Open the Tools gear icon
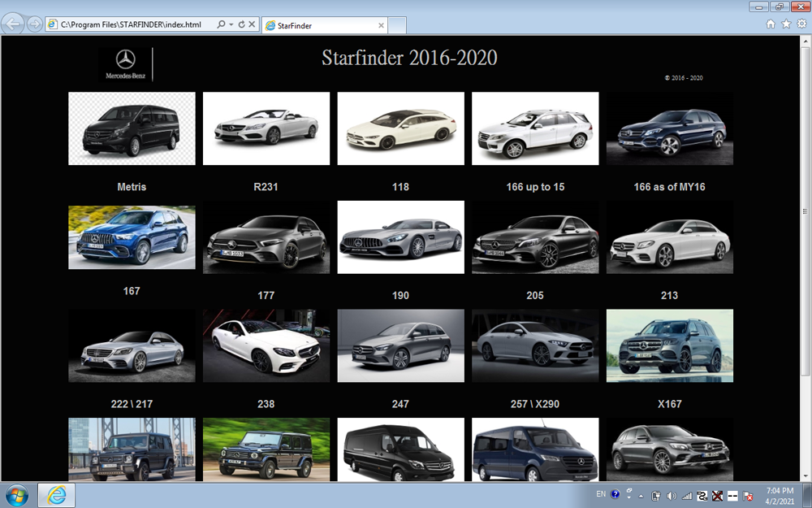Image resolution: width=812 pixels, height=508 pixels. [x=801, y=24]
